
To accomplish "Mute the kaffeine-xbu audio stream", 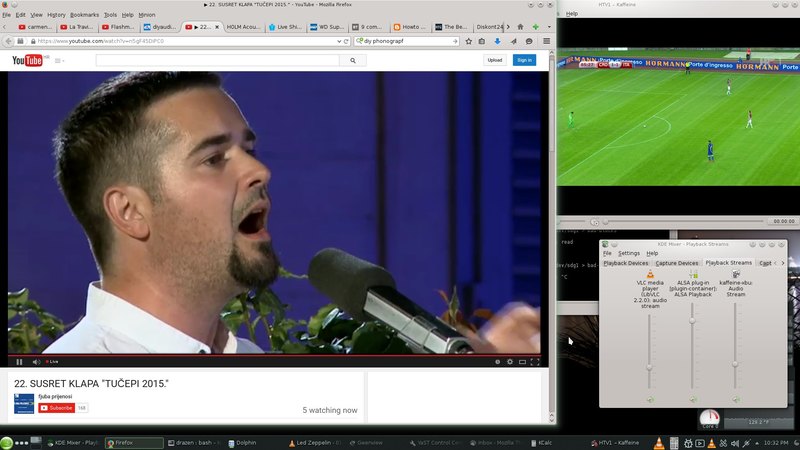I will (x=735, y=399).
